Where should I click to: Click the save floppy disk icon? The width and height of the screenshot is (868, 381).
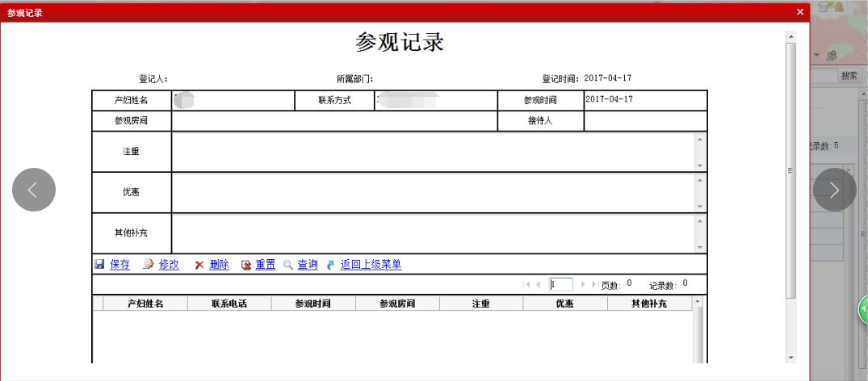coord(99,265)
